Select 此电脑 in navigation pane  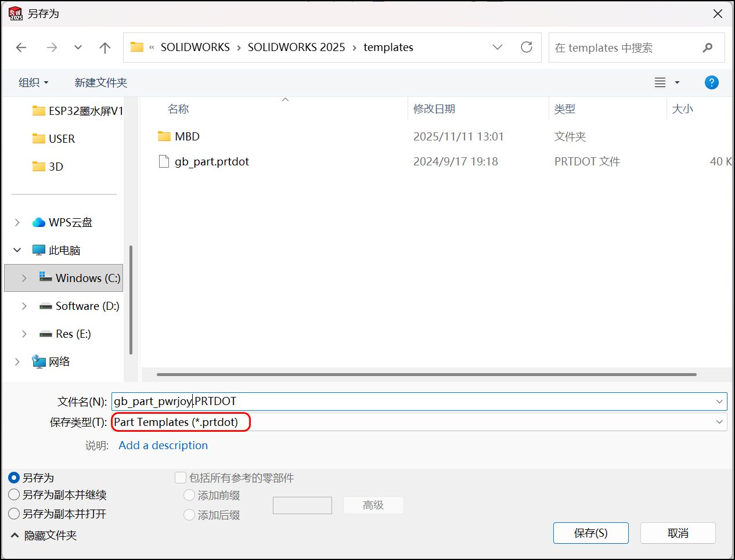pyautogui.click(x=56, y=250)
